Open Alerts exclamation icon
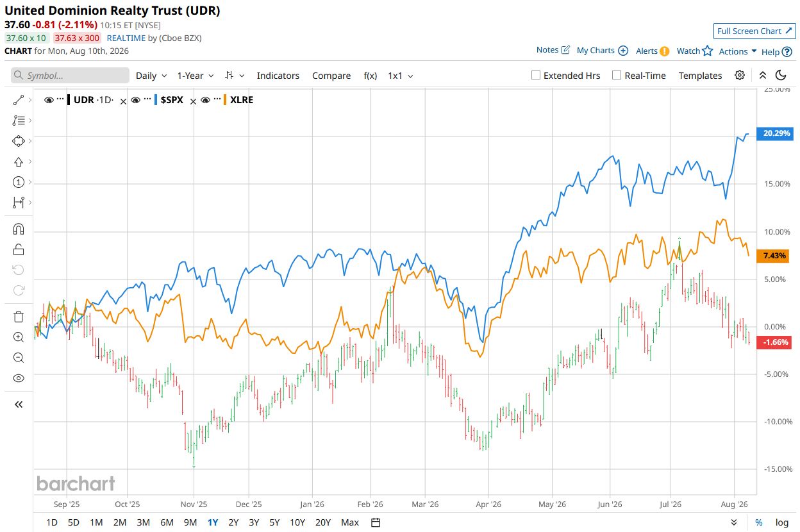This screenshot has width=800, height=532. pos(665,51)
